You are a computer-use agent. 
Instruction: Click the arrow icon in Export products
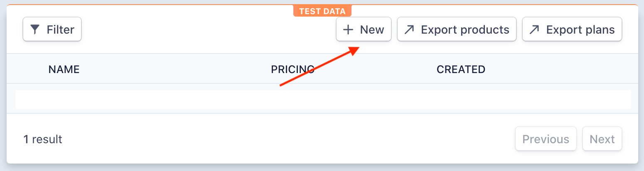point(409,29)
